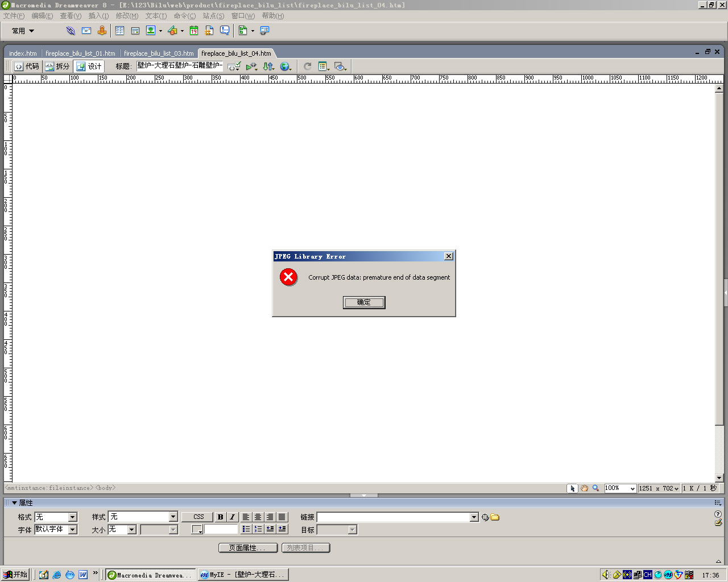Viewport: 728px width, 582px height.
Task: Click the Server-Side Include icon
Action: [x=209, y=31]
